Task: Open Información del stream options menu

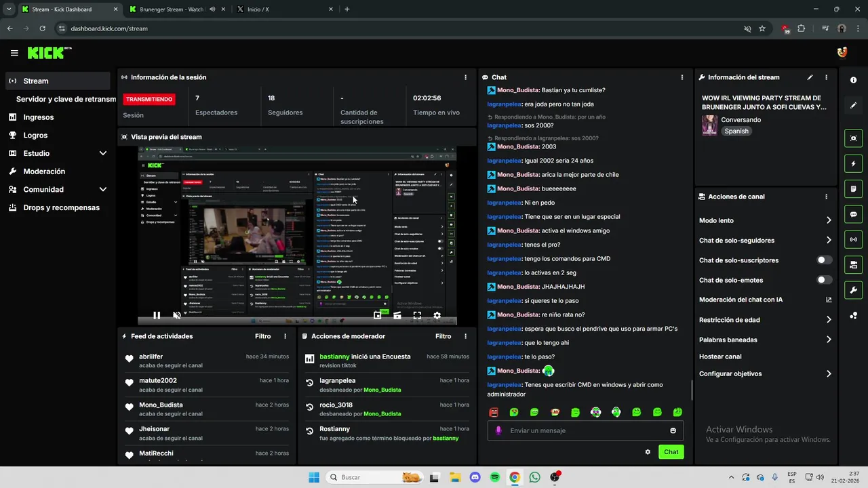Action: (x=826, y=77)
